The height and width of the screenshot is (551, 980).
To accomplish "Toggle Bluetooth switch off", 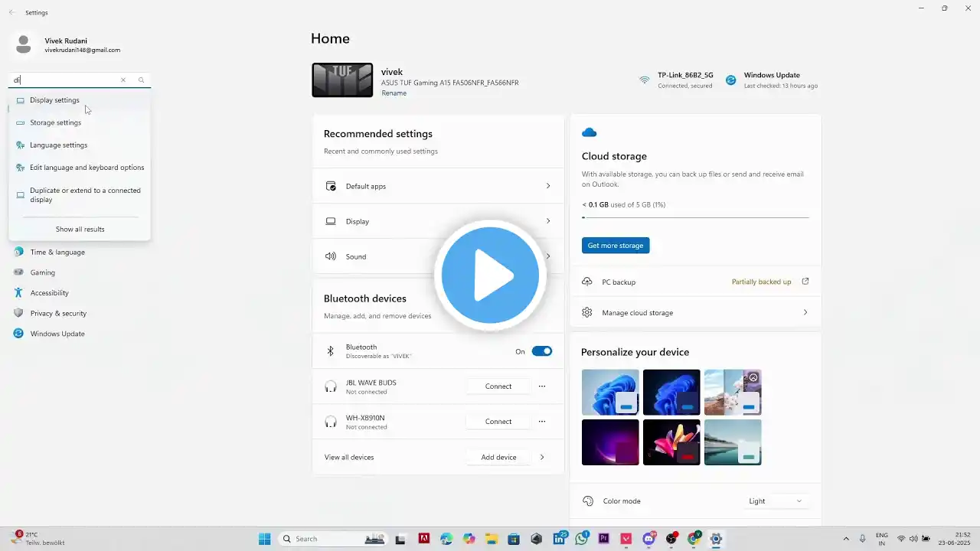I will (x=542, y=351).
